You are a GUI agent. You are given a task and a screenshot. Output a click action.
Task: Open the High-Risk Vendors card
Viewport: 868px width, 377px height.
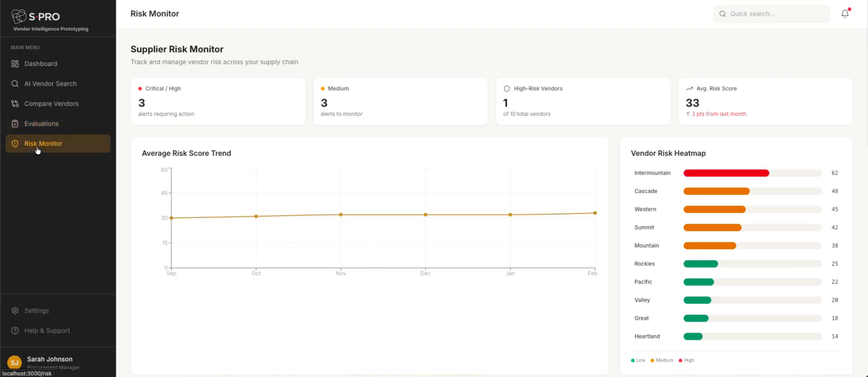(x=583, y=101)
